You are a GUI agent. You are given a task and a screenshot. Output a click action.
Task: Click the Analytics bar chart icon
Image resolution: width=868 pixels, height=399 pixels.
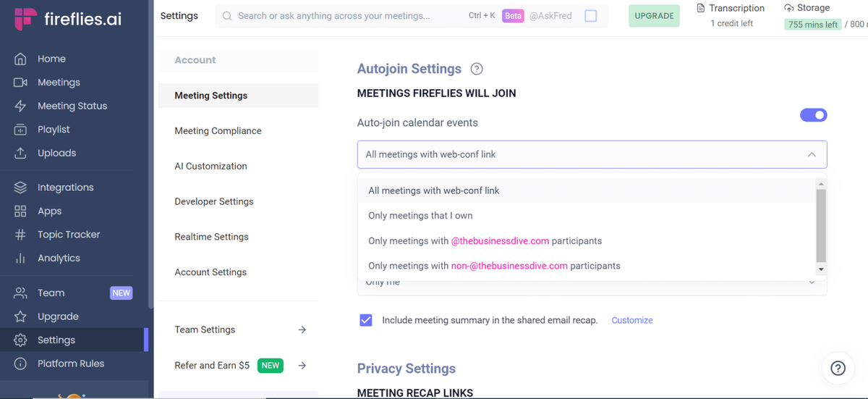(x=20, y=258)
